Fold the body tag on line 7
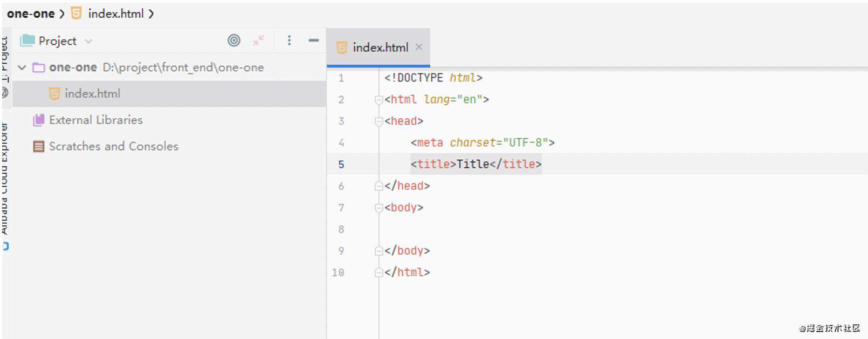 coord(378,208)
